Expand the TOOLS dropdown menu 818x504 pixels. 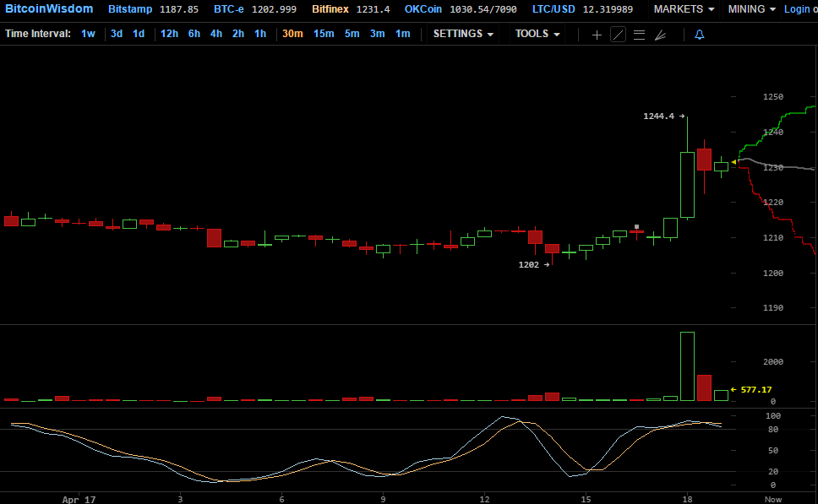pyautogui.click(x=537, y=34)
